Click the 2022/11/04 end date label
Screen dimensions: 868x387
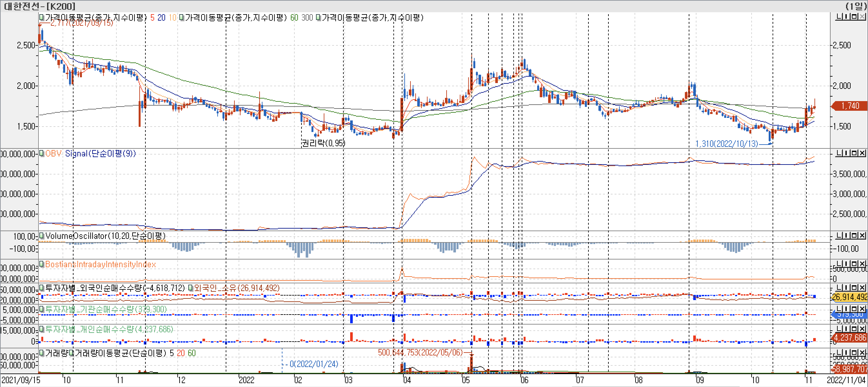pyautogui.click(x=846, y=380)
